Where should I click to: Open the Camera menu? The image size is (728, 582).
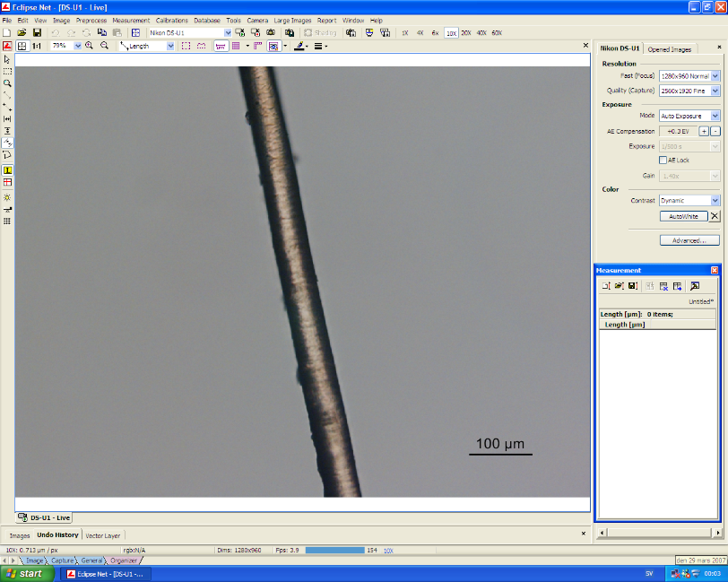[x=257, y=21]
